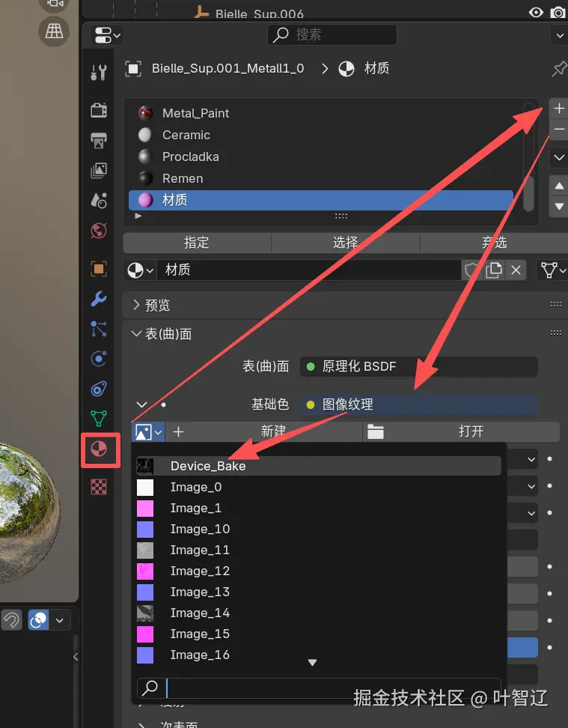Image resolution: width=568 pixels, height=728 pixels.
Task: Click the 新建 new image button
Action: coord(264,432)
